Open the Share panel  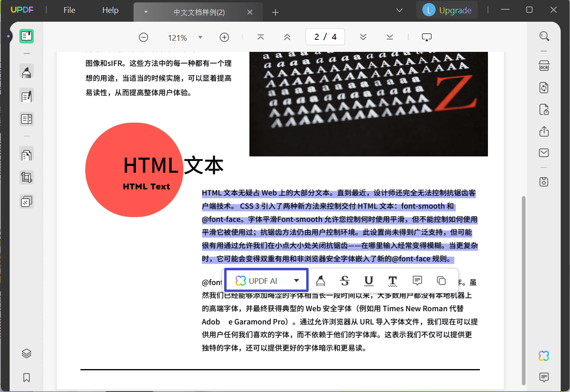(x=544, y=131)
